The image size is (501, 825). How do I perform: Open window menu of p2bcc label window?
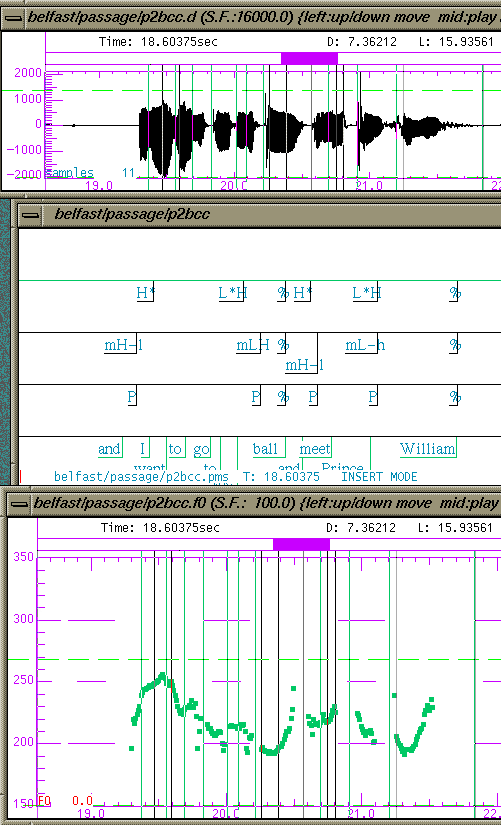click(31, 215)
